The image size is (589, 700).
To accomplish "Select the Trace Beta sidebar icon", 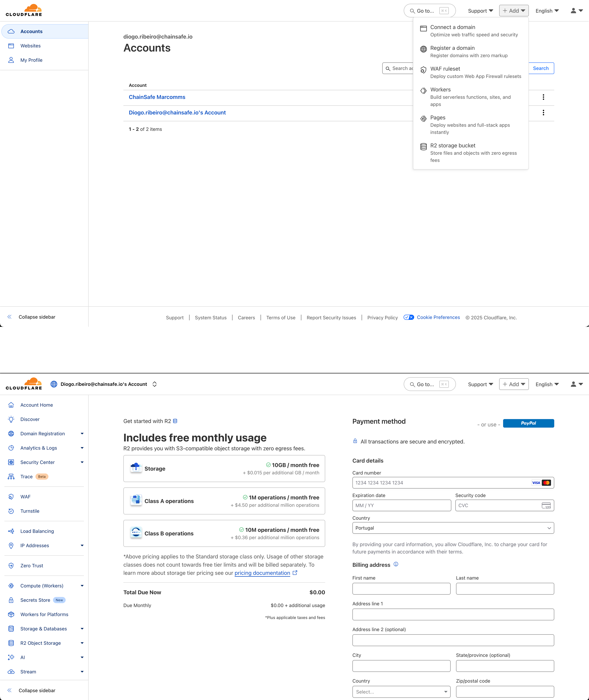I will (x=11, y=476).
